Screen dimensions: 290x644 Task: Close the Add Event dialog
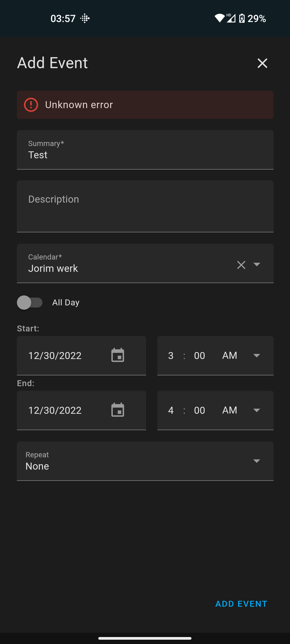click(x=262, y=63)
